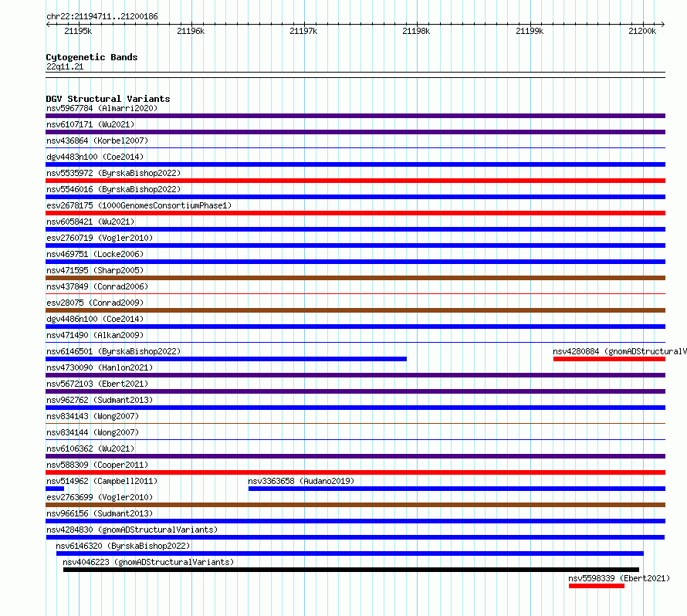
Task: Select the nsv469751 (Locke2006) label
Action: click(x=95, y=254)
